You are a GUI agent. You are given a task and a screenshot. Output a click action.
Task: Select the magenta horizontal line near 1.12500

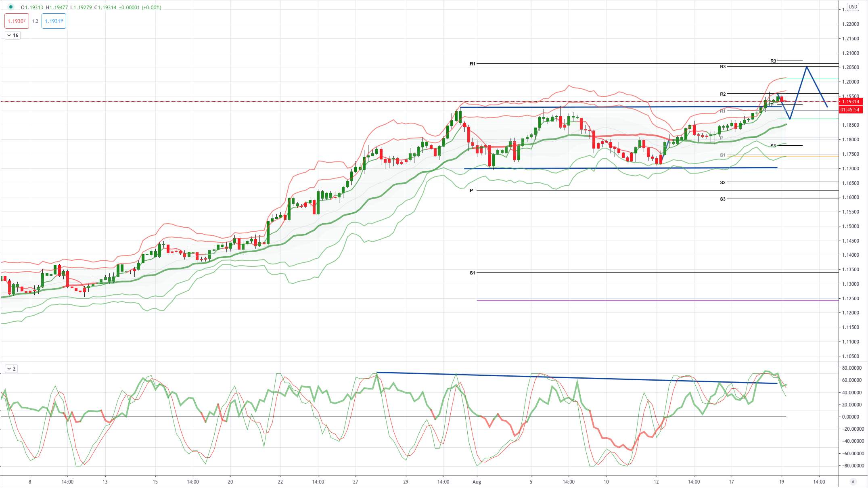pyautogui.click(x=657, y=300)
